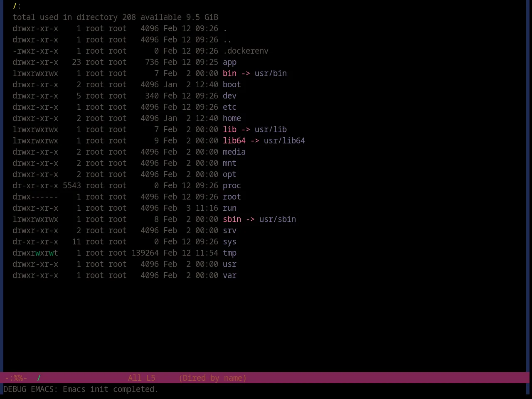Open the boot directory

coord(232,85)
